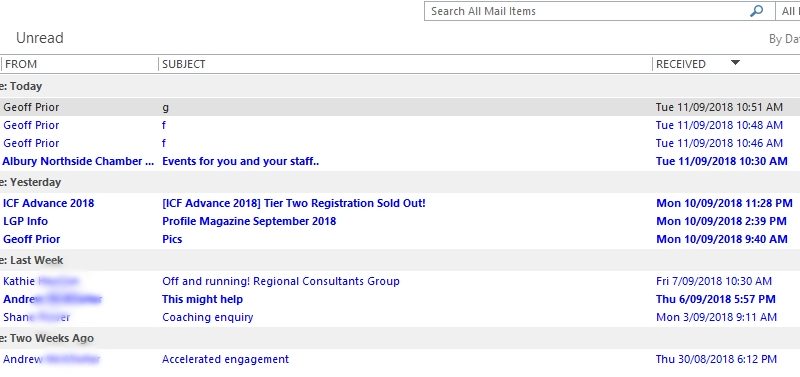Click the search magnifier icon
The image size is (800, 377).
tap(757, 11)
